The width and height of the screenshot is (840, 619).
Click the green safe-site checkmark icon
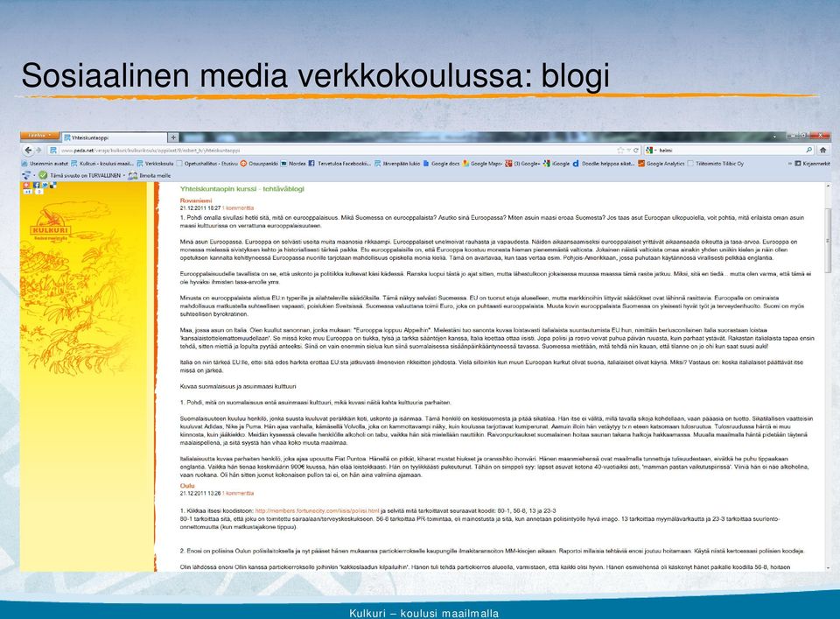pos(43,175)
